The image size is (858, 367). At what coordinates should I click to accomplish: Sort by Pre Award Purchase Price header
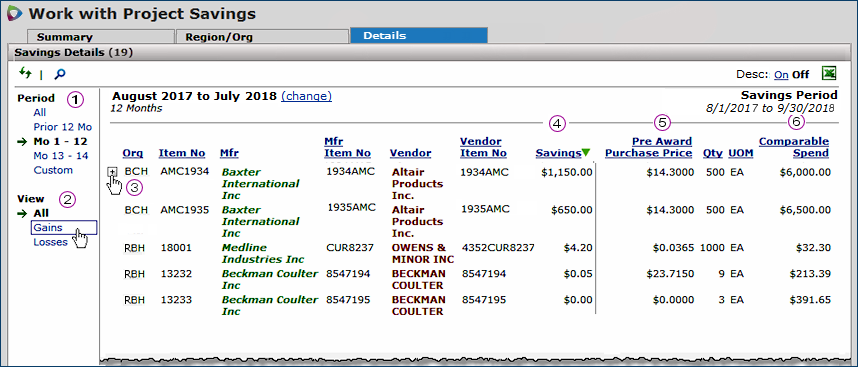pyautogui.click(x=648, y=147)
